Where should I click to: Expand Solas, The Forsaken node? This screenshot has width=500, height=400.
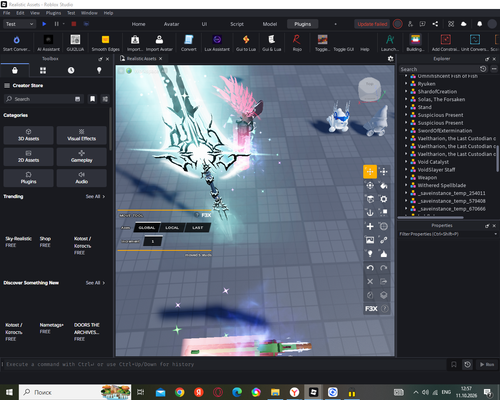[406, 99]
